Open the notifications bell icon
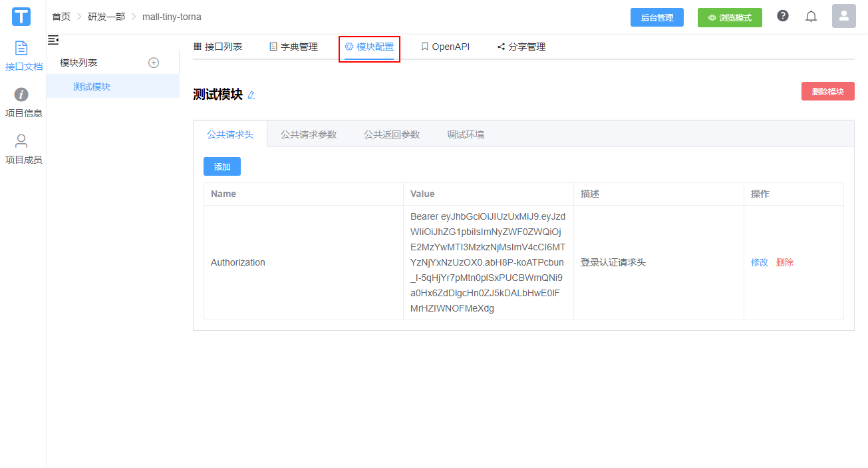This screenshot has width=868, height=468. click(811, 17)
